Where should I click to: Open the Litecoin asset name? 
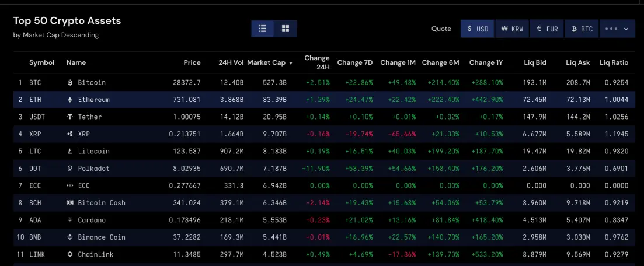click(93, 152)
